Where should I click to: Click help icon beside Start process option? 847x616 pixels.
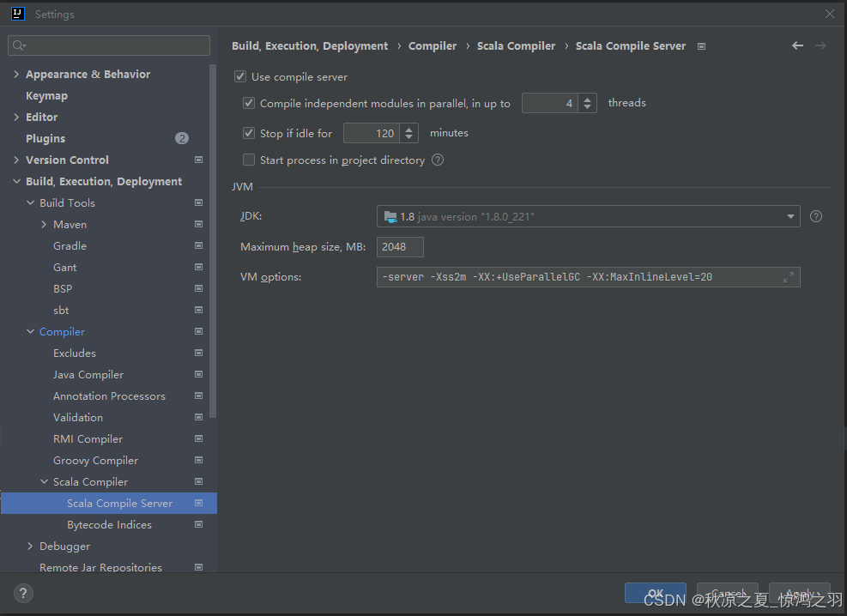tap(438, 160)
